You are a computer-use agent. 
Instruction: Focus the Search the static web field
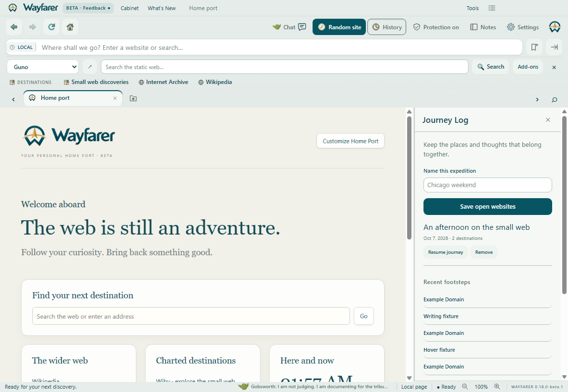[284, 67]
